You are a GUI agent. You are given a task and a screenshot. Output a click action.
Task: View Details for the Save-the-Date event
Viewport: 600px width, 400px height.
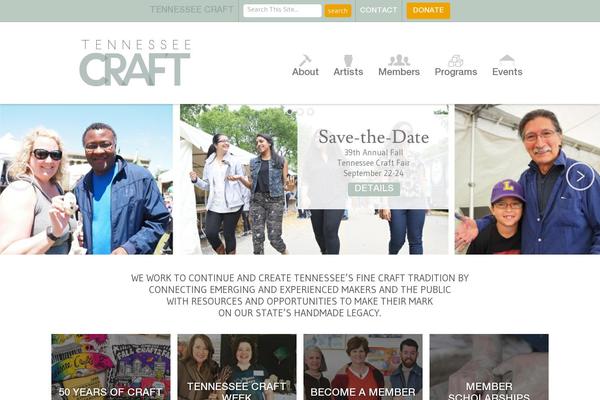[x=374, y=188]
